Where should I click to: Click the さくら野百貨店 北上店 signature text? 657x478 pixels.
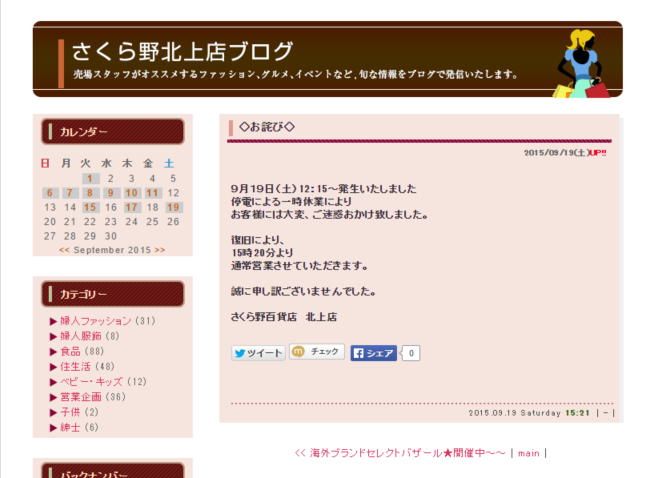[x=284, y=317]
